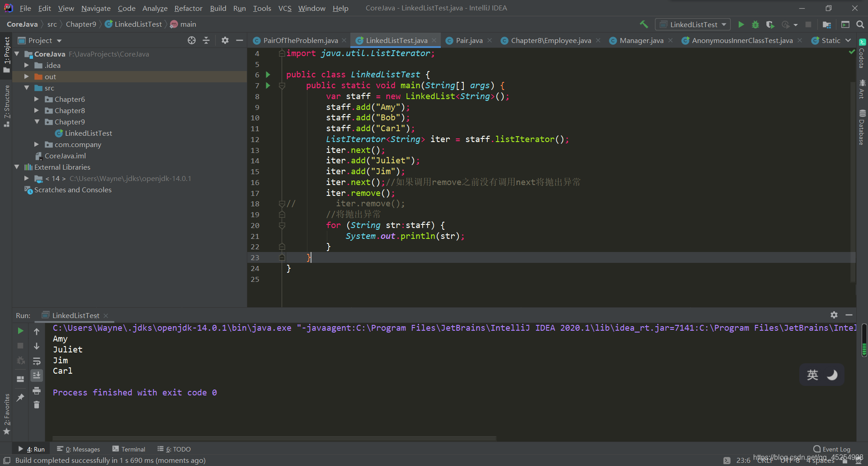Toggle the Project tool window stripe button
Viewport: 868px width, 466px height.
coord(6,54)
